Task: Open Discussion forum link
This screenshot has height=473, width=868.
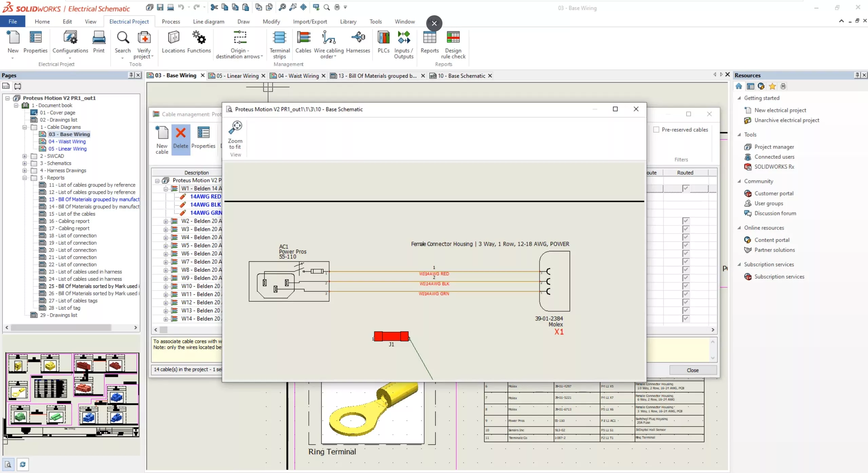Action: click(x=775, y=213)
